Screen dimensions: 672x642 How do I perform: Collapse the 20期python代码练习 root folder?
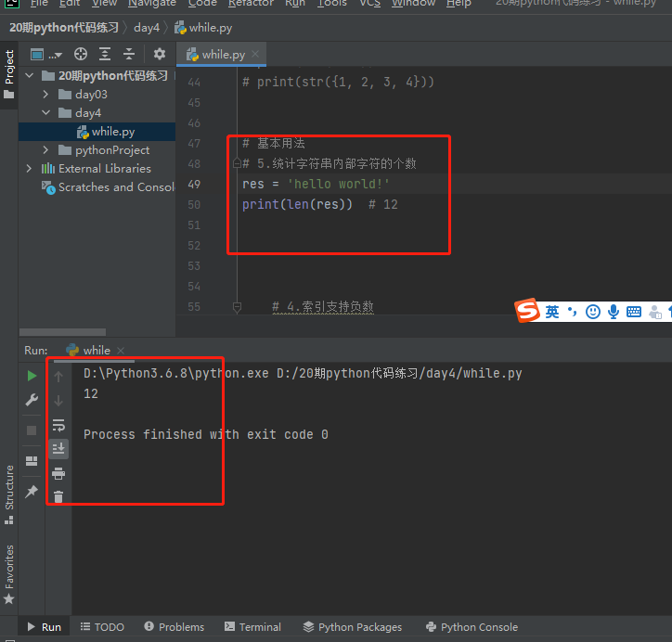click(29, 76)
